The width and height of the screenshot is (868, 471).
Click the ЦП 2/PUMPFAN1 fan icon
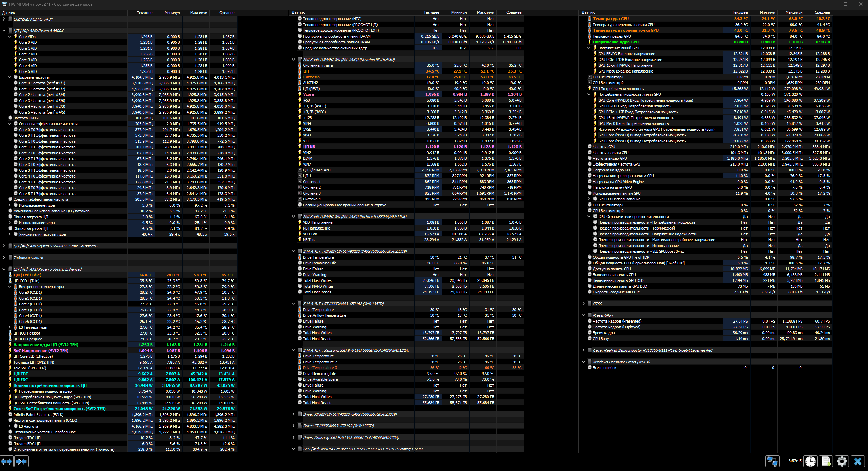click(x=300, y=170)
